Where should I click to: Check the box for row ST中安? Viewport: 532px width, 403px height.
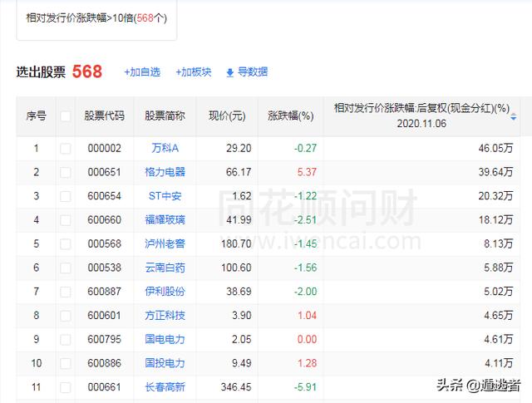[x=65, y=196]
